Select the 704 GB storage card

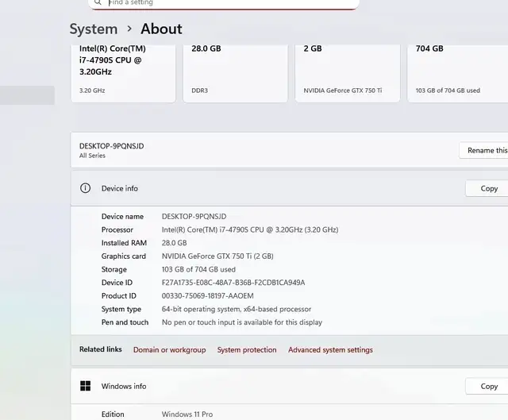[457, 73]
